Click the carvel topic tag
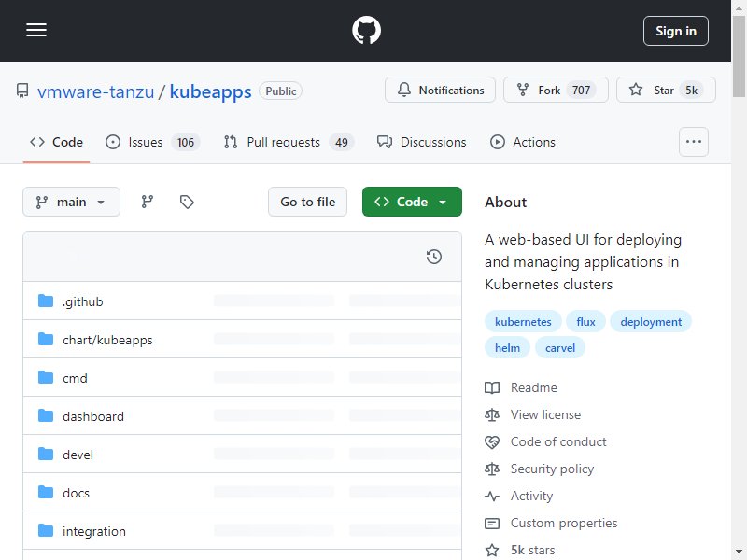The height and width of the screenshot is (560, 747). click(560, 348)
